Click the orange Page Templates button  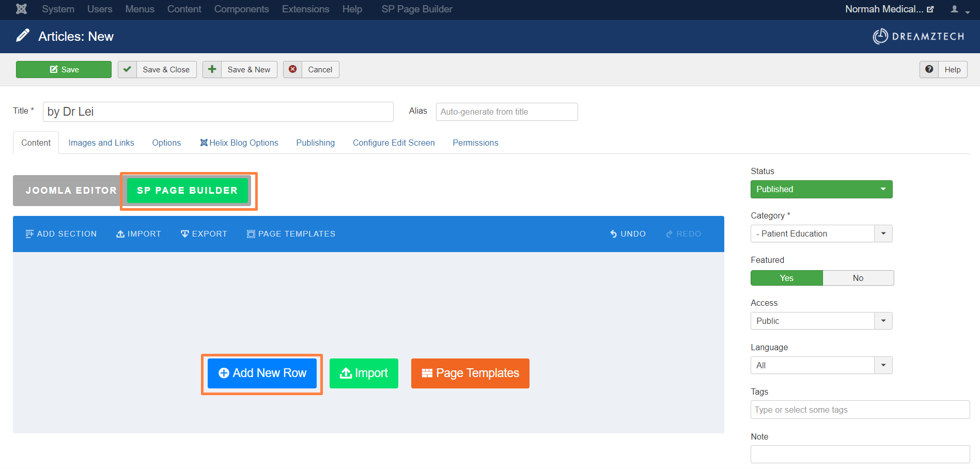point(470,373)
